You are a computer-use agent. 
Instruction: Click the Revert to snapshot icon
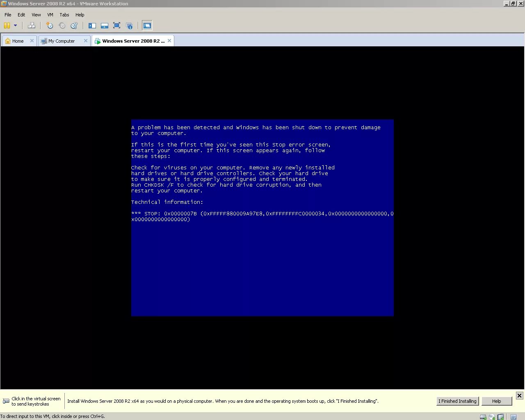click(62, 25)
